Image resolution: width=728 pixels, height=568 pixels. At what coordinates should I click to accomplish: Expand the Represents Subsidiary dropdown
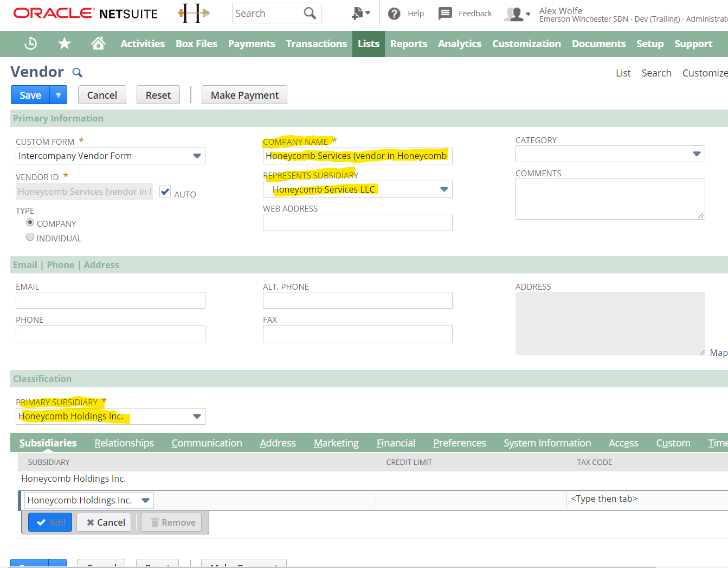444,189
